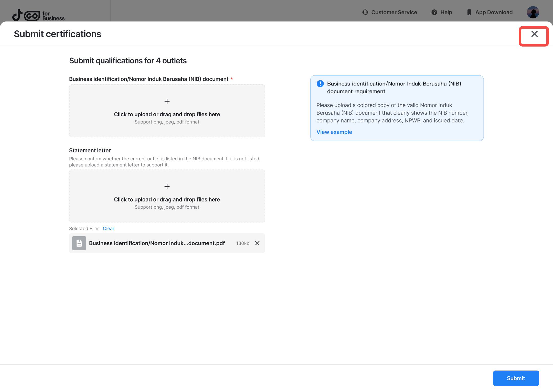Open Customer Service from top bar

click(394, 12)
